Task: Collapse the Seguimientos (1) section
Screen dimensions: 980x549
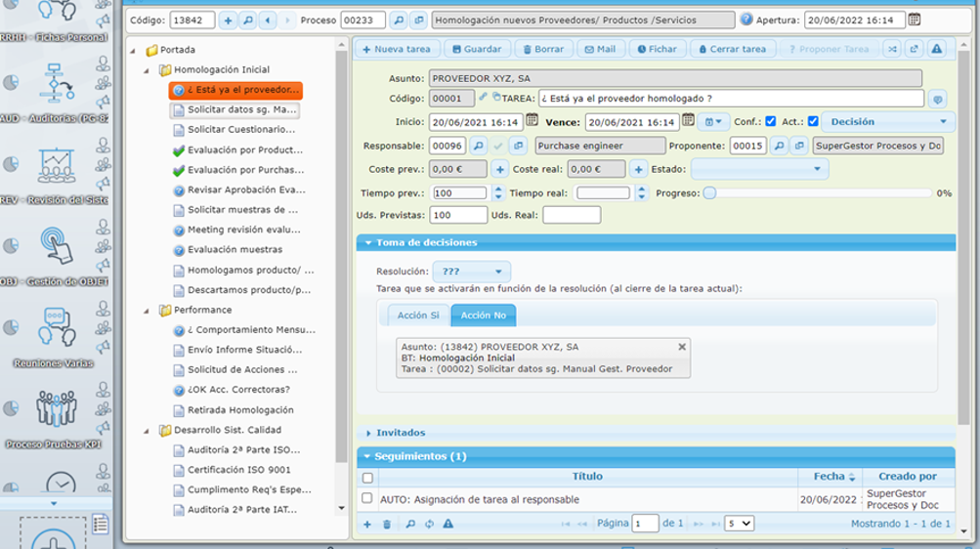Action: click(366, 456)
